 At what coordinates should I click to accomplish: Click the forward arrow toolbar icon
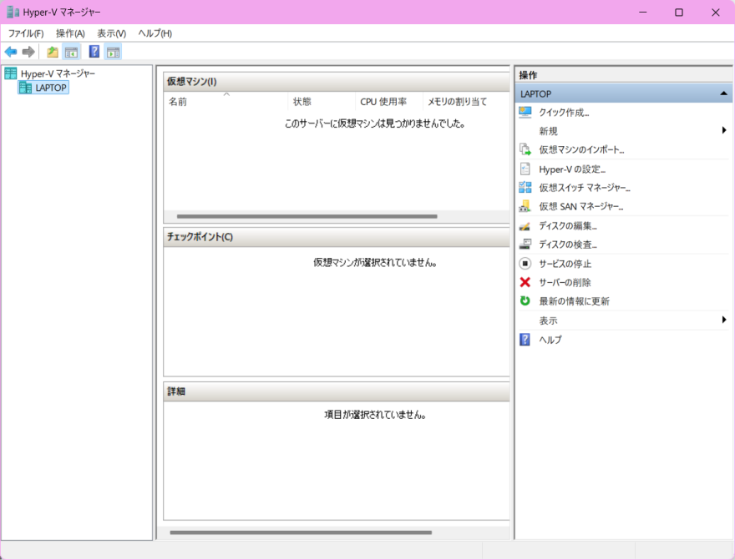pyautogui.click(x=28, y=52)
